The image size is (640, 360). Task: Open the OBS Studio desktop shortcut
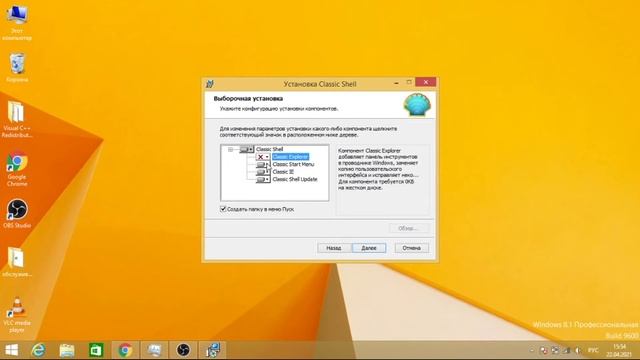click(17, 213)
